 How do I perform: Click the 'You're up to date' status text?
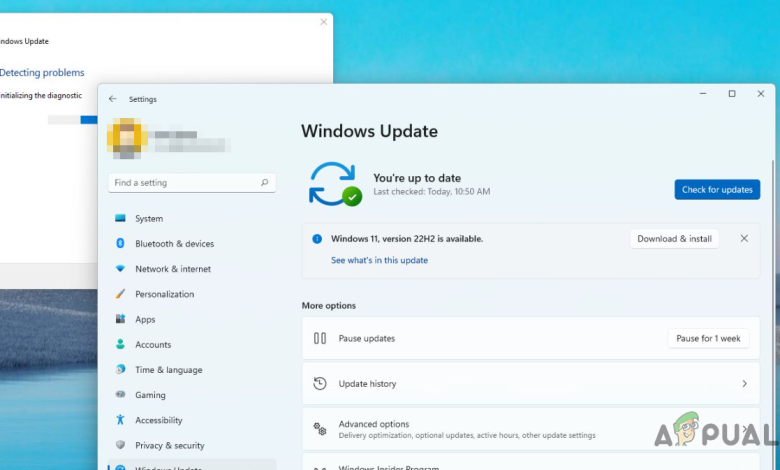pyautogui.click(x=417, y=178)
